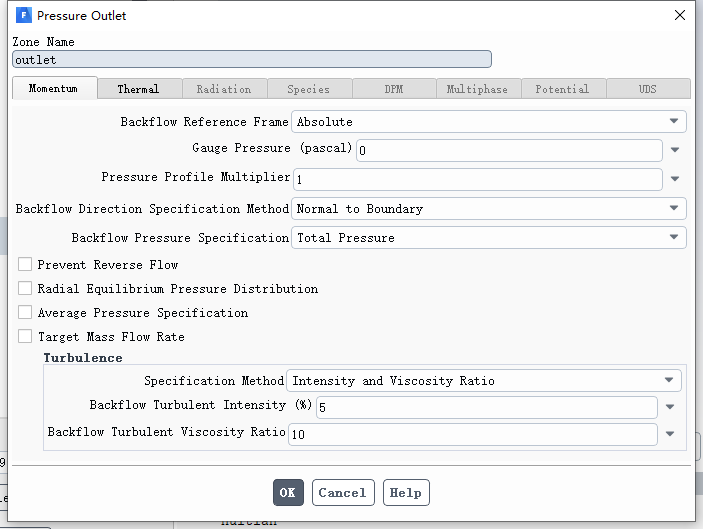The height and width of the screenshot is (529, 703).
Task: Check Radial Equilibrium Pressure Distribution
Action: (25, 288)
